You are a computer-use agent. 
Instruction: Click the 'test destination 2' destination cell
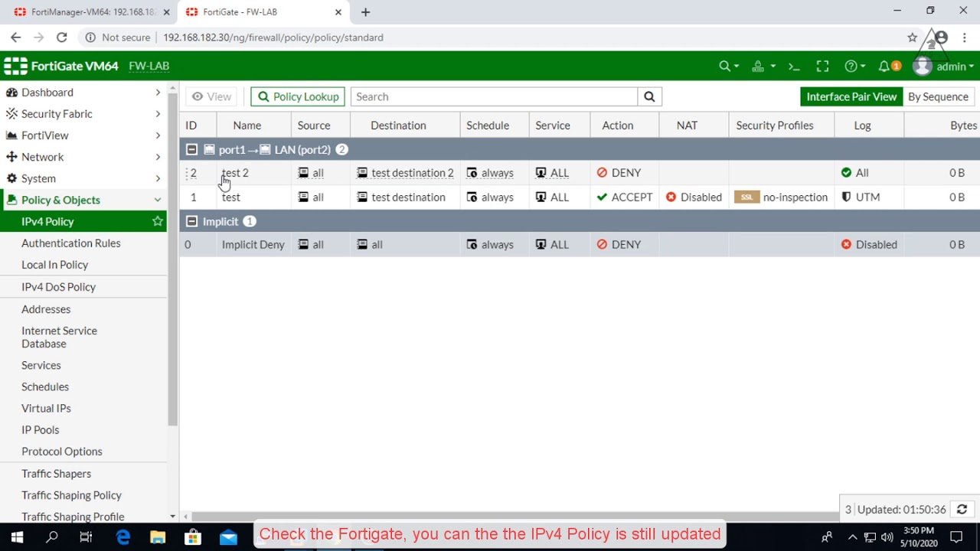coord(405,173)
